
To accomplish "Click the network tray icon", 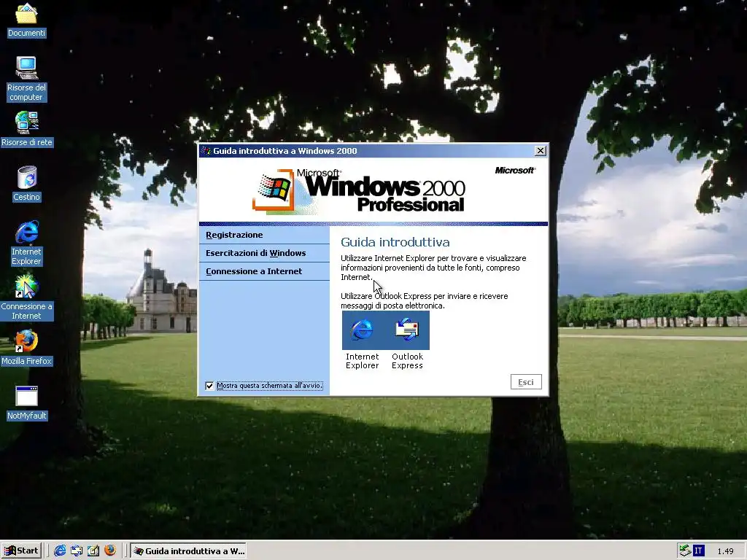I will [x=685, y=551].
